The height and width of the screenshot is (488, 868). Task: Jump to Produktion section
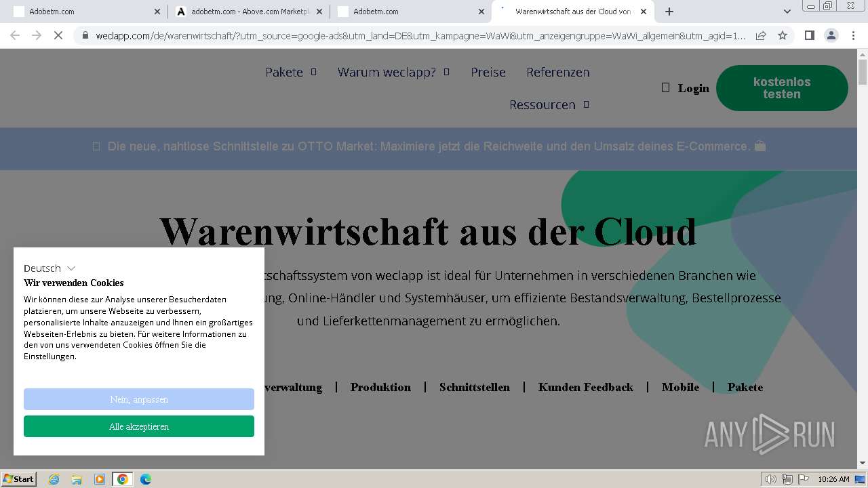click(380, 387)
